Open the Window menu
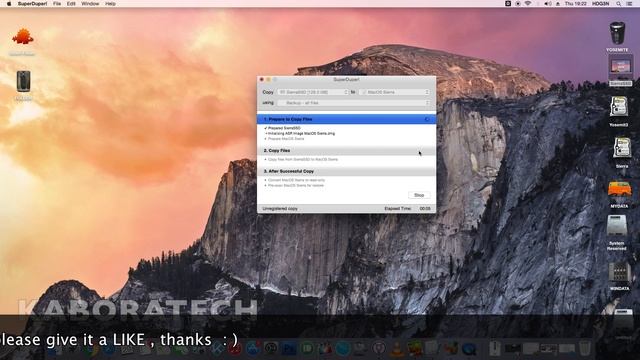Image resolution: width=640 pixels, height=360 pixels. coord(90,4)
